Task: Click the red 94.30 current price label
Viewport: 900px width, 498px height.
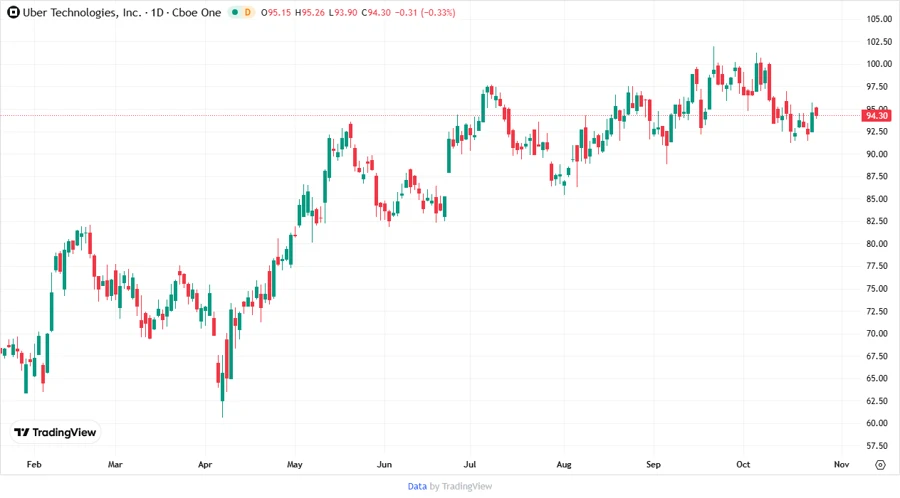Action: [876, 116]
